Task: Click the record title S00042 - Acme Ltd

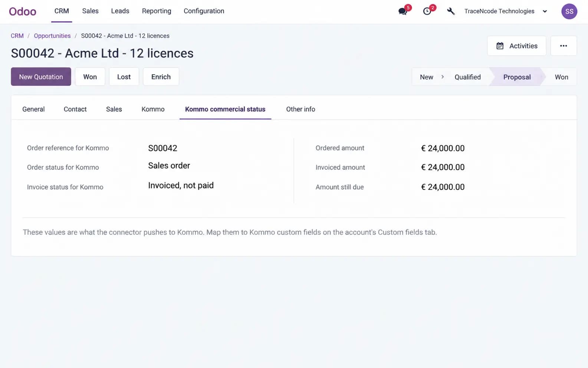Action: click(x=102, y=53)
